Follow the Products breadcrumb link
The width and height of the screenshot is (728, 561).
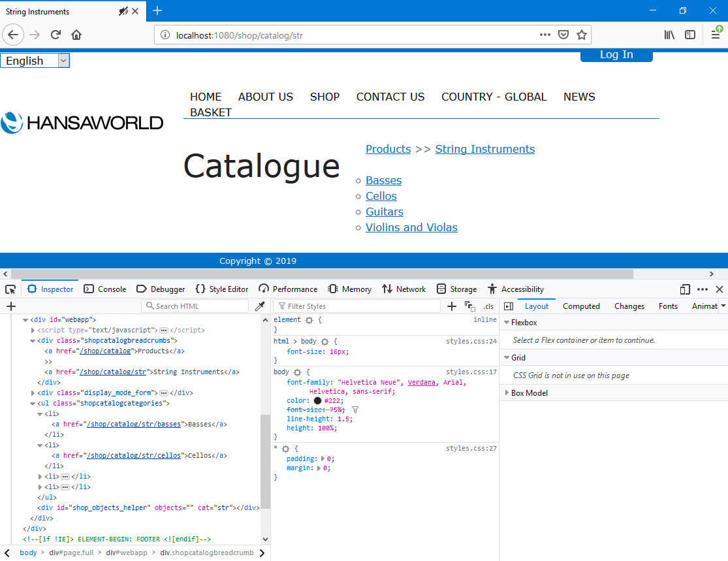[388, 149]
